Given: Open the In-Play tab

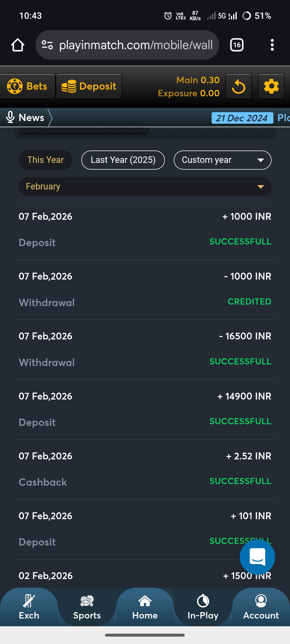Looking at the screenshot, I should 203,607.
